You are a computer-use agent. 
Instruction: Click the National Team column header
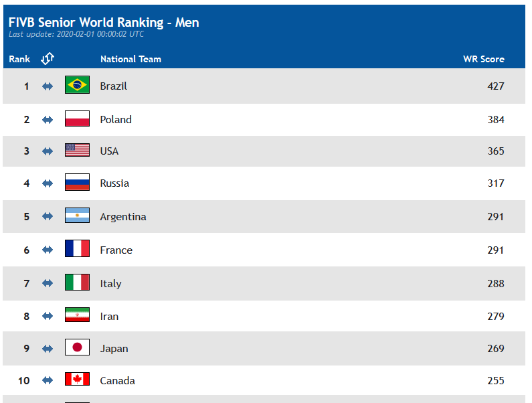[x=130, y=59]
